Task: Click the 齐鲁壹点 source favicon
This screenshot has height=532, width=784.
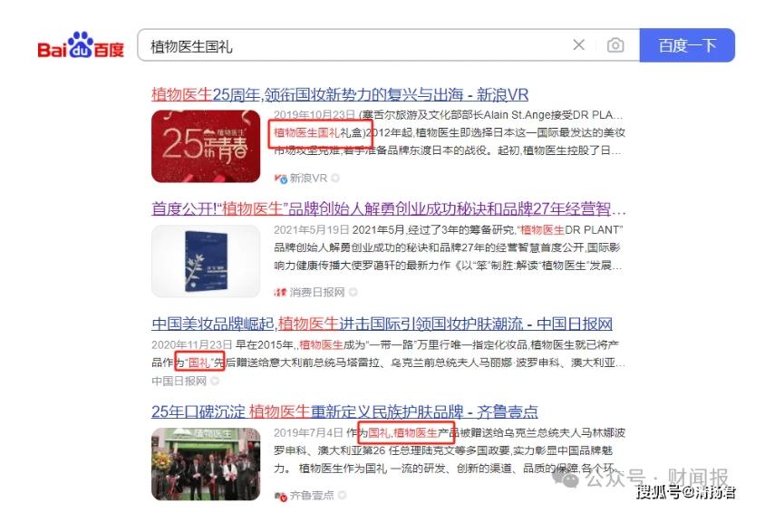Action: [281, 496]
